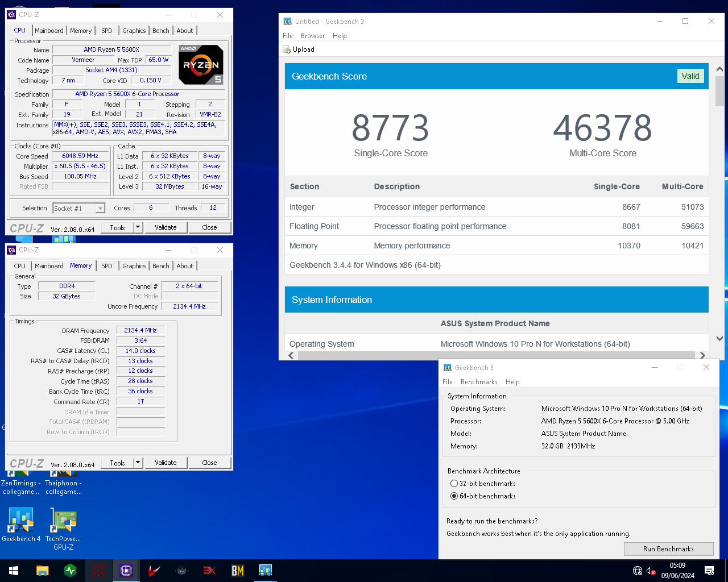Click Validate in Memory CPU-Z window
Image resolution: width=728 pixels, height=582 pixels.
[x=166, y=463]
